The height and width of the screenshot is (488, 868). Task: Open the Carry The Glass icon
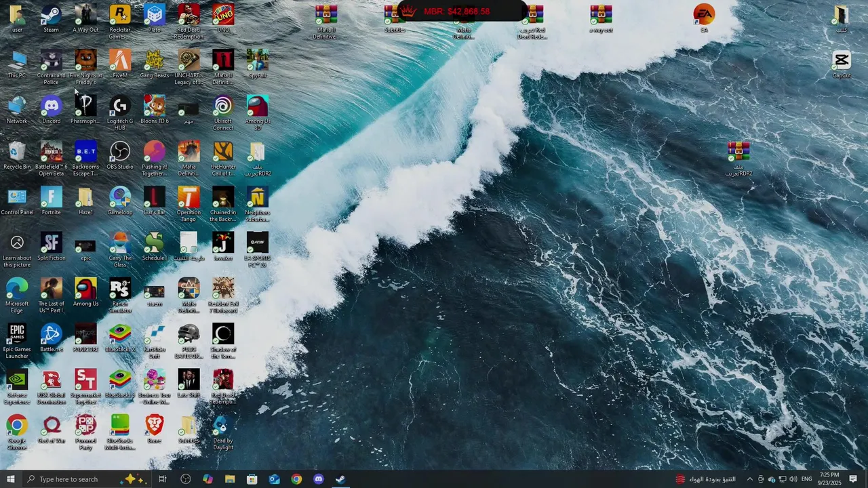point(120,250)
